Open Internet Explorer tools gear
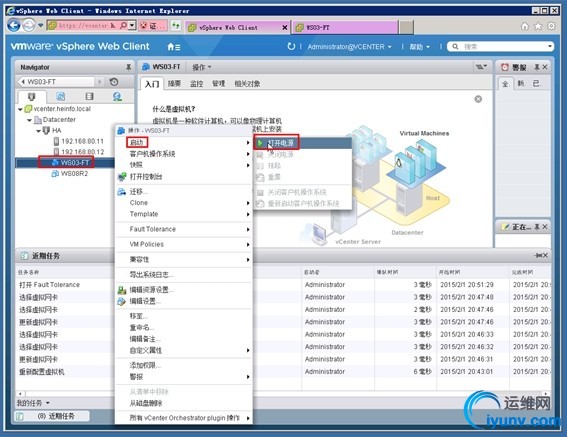Viewport: 567px width, 437px height. (551, 26)
